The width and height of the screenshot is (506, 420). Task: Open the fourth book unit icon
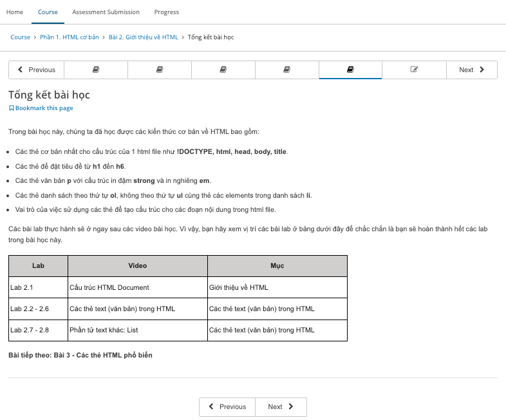pyautogui.click(x=287, y=70)
